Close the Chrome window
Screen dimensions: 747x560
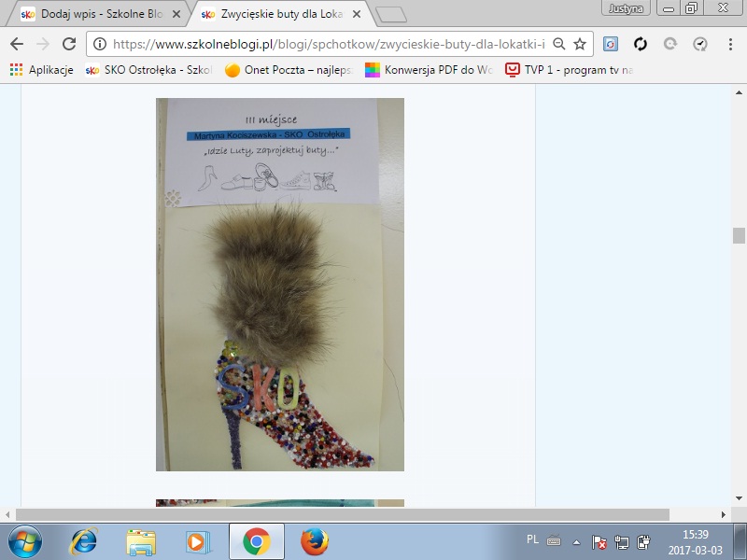coord(723,8)
